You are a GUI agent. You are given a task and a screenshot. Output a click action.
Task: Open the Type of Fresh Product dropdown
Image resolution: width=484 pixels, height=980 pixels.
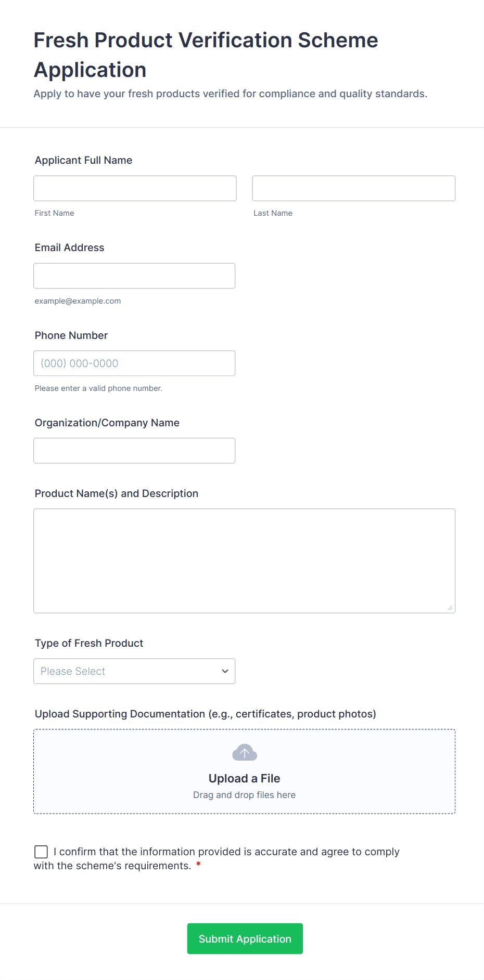click(x=134, y=671)
